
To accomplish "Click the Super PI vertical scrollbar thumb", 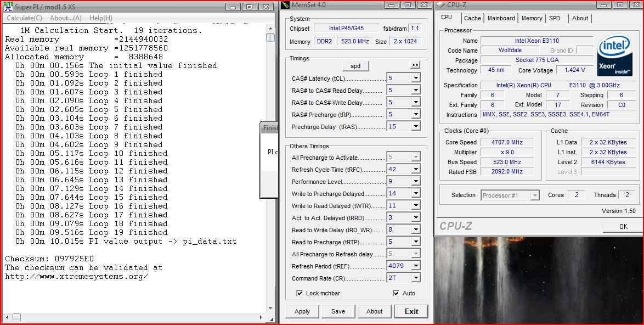I will [270, 37].
